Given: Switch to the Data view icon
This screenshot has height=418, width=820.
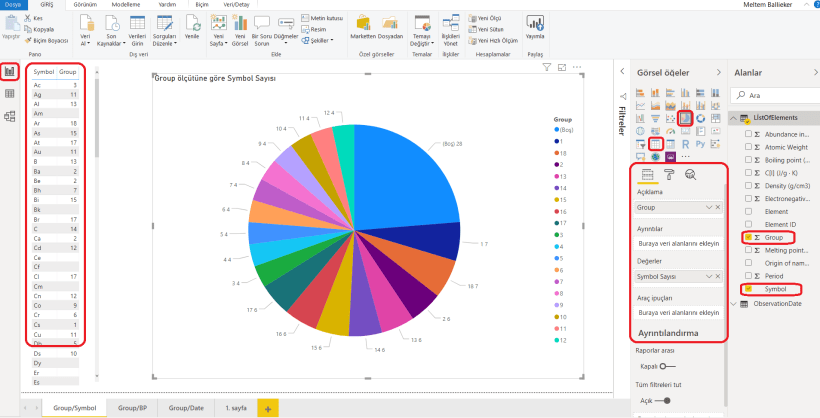Looking at the screenshot, I should 10,94.
